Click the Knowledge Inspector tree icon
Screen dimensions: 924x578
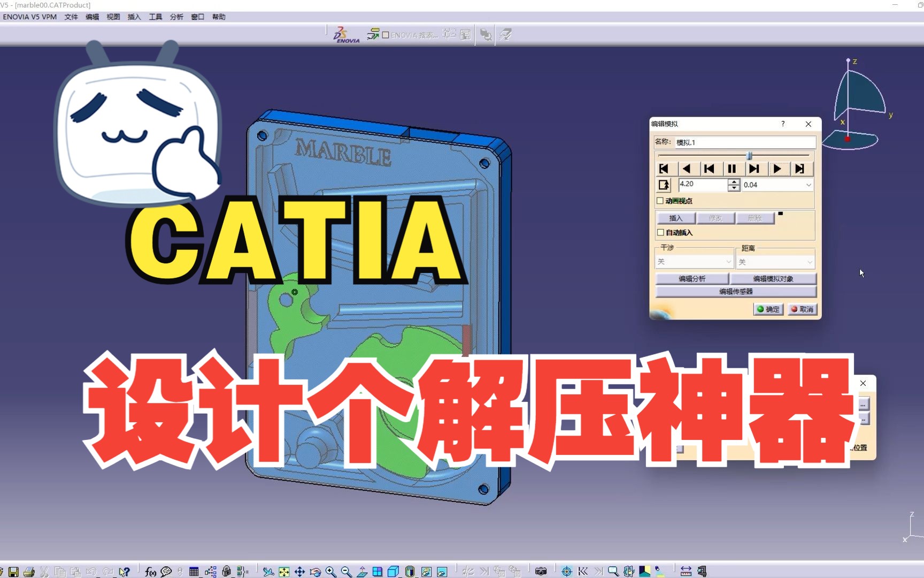(211, 572)
